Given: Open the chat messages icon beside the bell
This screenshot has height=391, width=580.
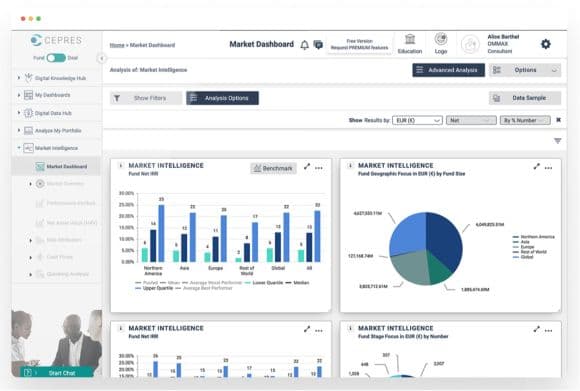Looking at the screenshot, I should pos(318,45).
